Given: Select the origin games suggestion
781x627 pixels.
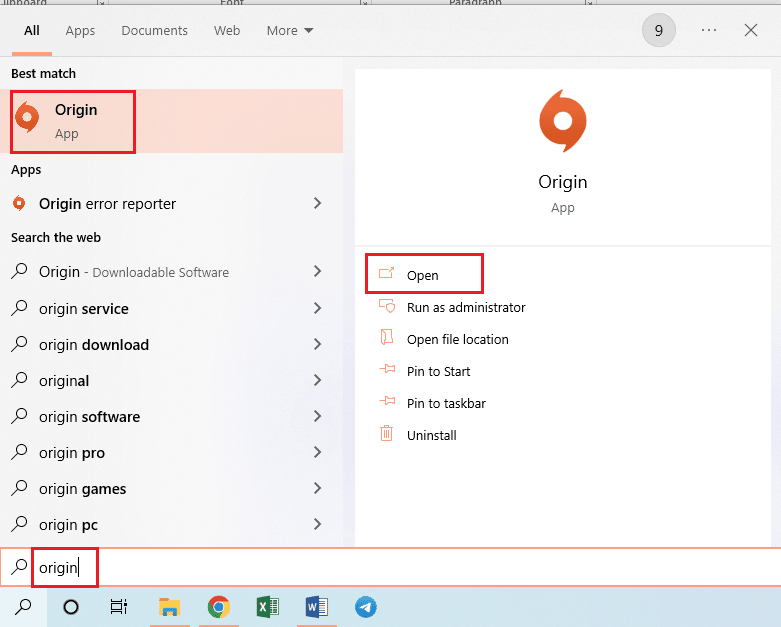Looking at the screenshot, I should (x=171, y=488).
